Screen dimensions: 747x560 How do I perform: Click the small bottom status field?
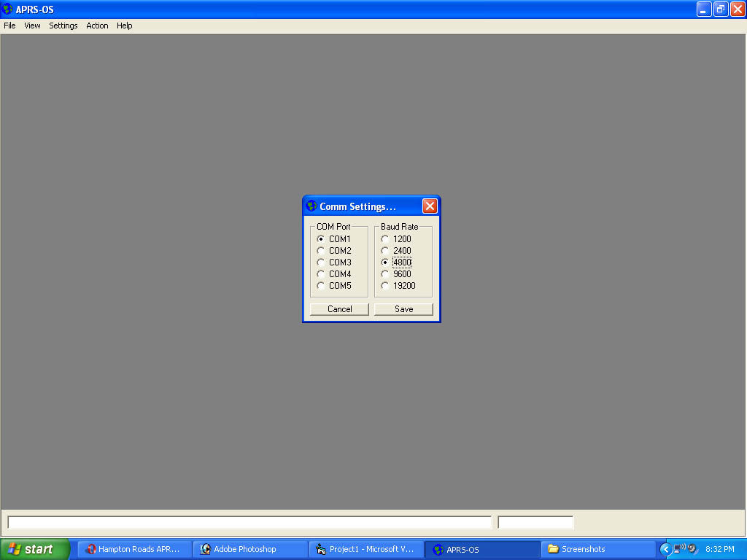535,522
